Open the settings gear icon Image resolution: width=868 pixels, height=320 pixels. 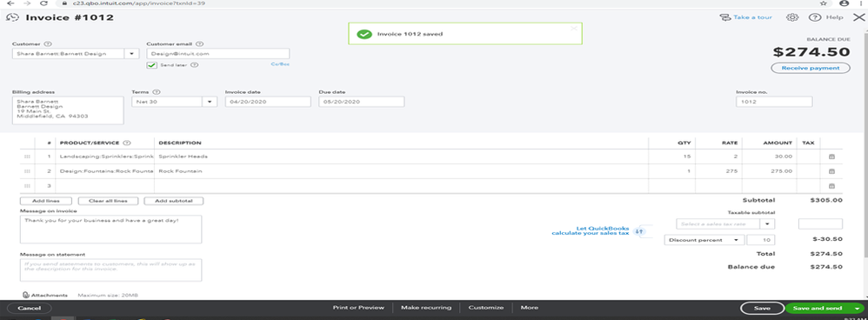[x=792, y=17]
